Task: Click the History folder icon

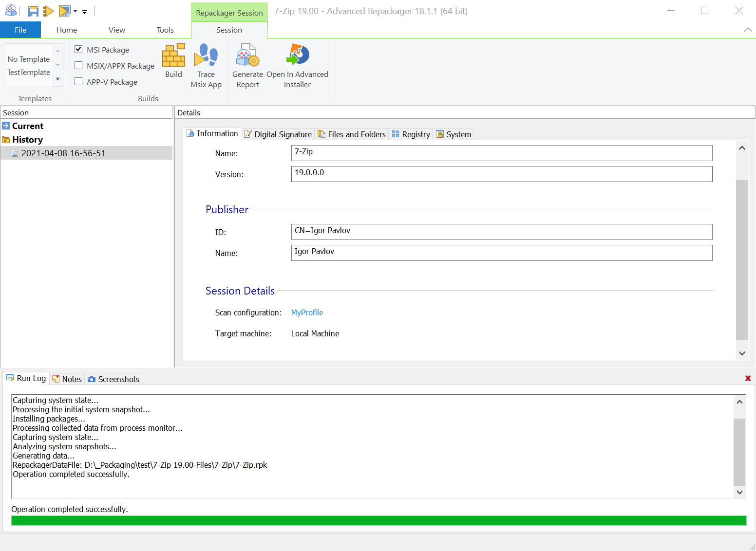Action: pyautogui.click(x=6, y=140)
